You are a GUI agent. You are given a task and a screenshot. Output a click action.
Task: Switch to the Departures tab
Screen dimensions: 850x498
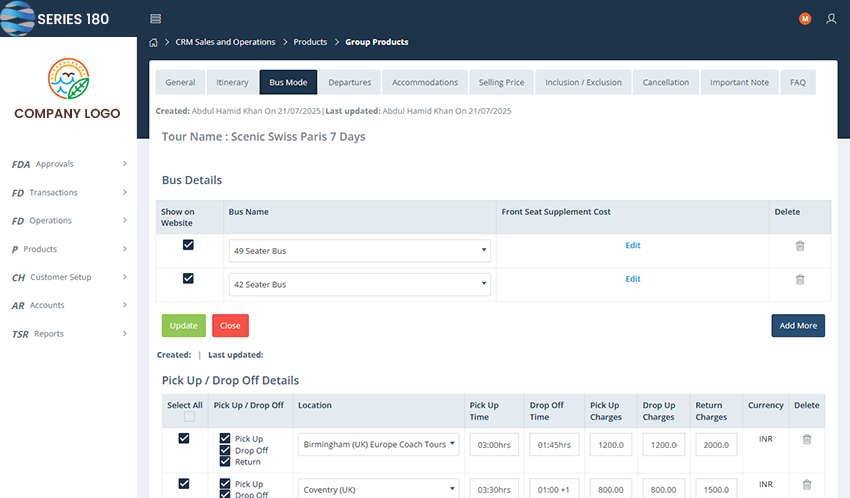point(349,82)
